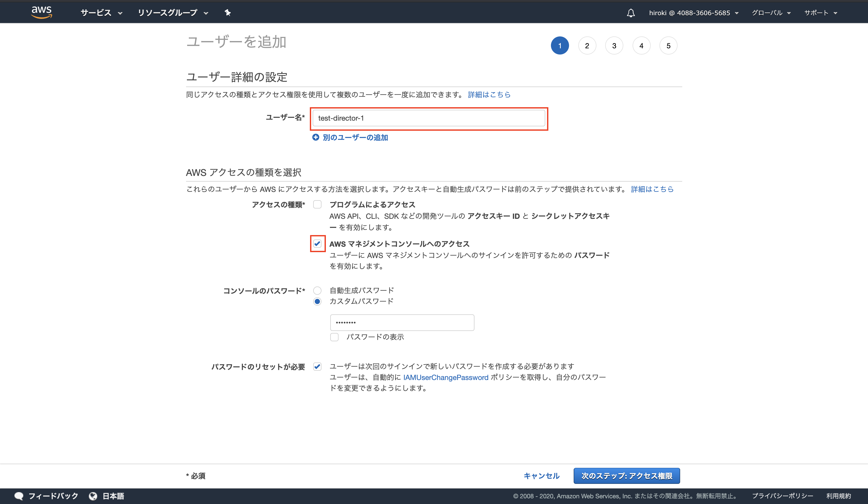Screen dimensions: 868x504
Task: Select 自動生成パスワード radio button
Action: pos(317,291)
